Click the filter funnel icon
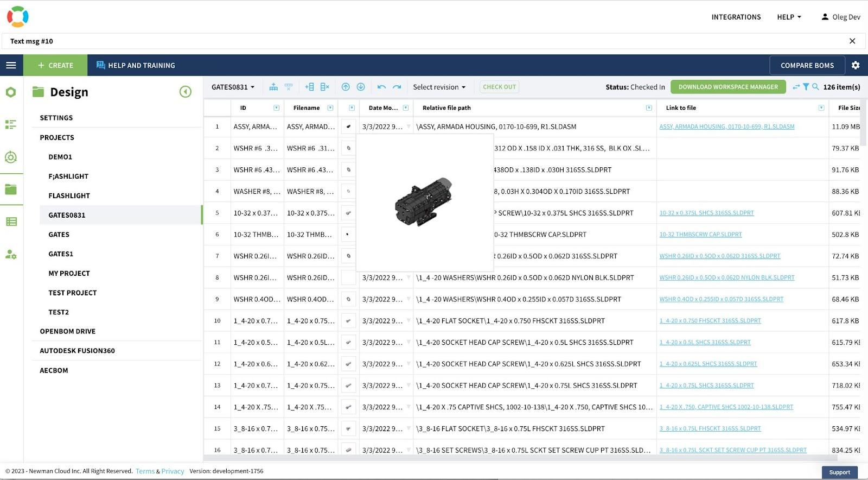This screenshot has height=480, width=868. pos(806,87)
